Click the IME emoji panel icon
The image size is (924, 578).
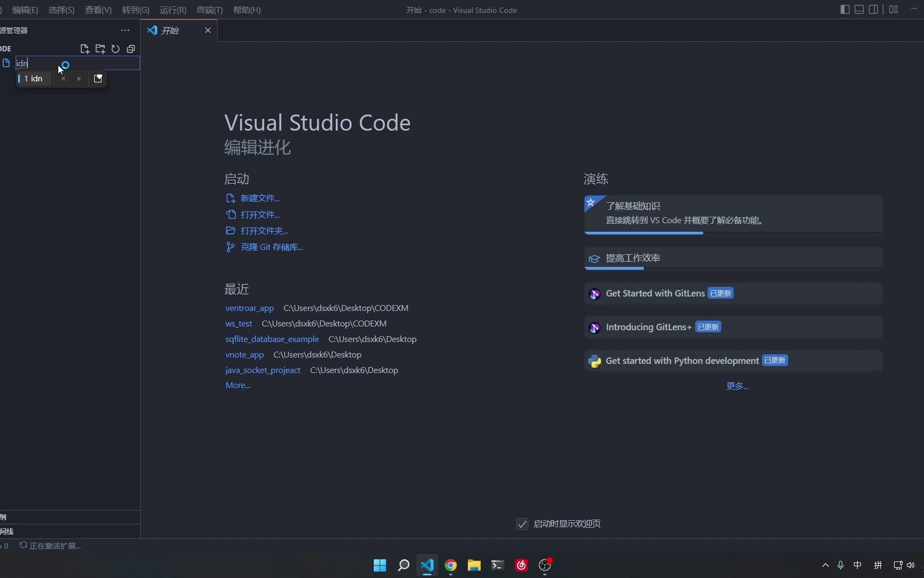pyautogui.click(x=98, y=79)
